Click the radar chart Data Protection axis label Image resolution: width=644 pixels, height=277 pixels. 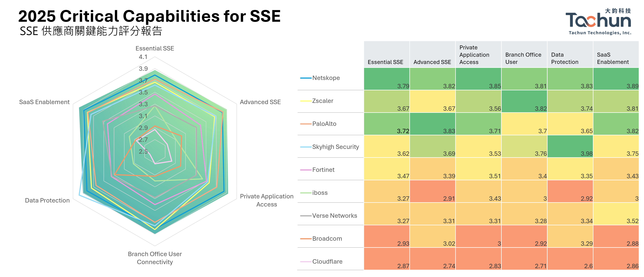(x=47, y=201)
